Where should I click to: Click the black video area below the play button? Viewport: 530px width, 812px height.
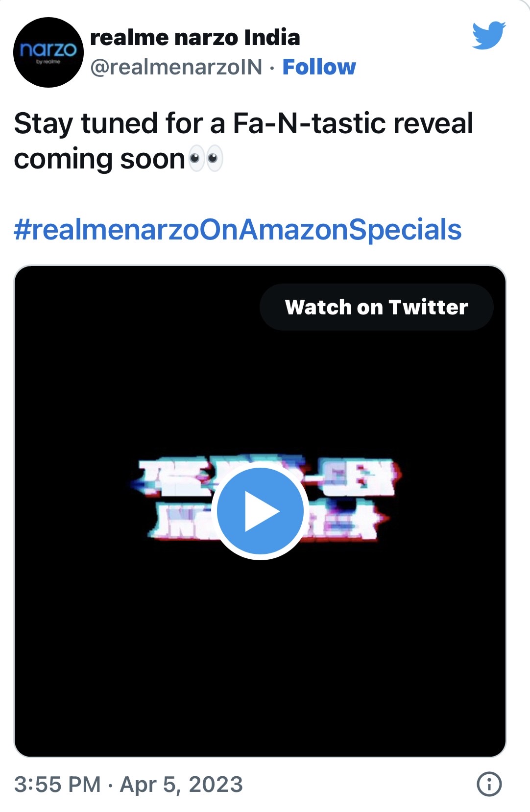pos(260,656)
